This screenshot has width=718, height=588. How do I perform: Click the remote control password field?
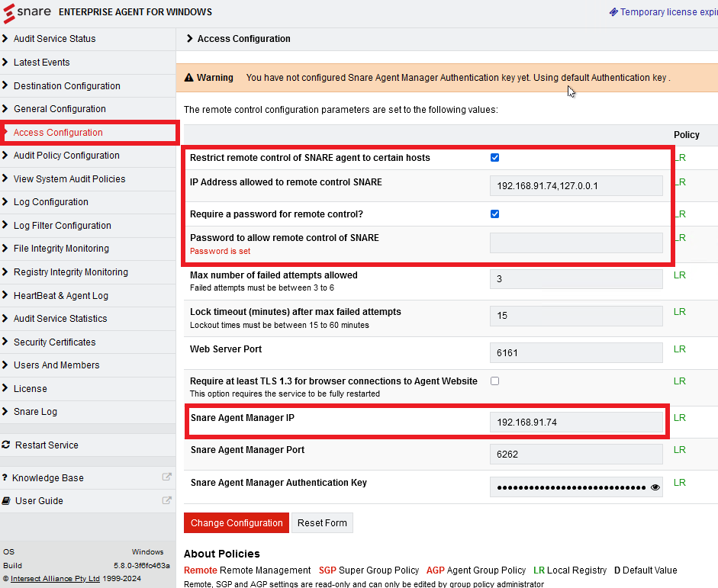[576, 243]
